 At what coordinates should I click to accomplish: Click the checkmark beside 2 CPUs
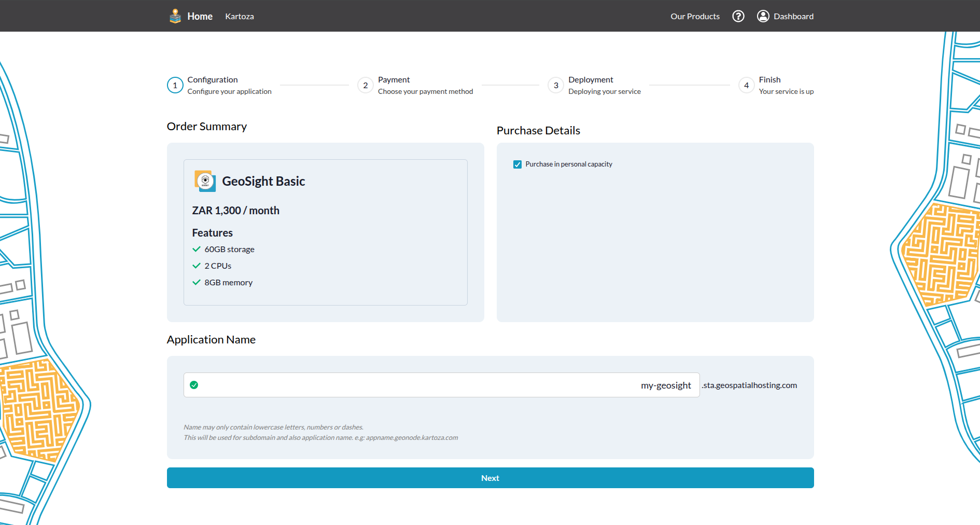click(197, 266)
